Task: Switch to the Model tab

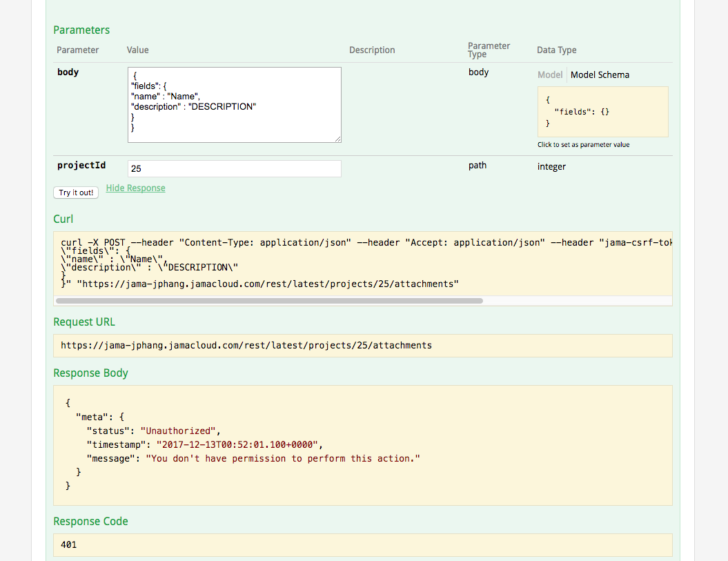Action: coord(550,75)
